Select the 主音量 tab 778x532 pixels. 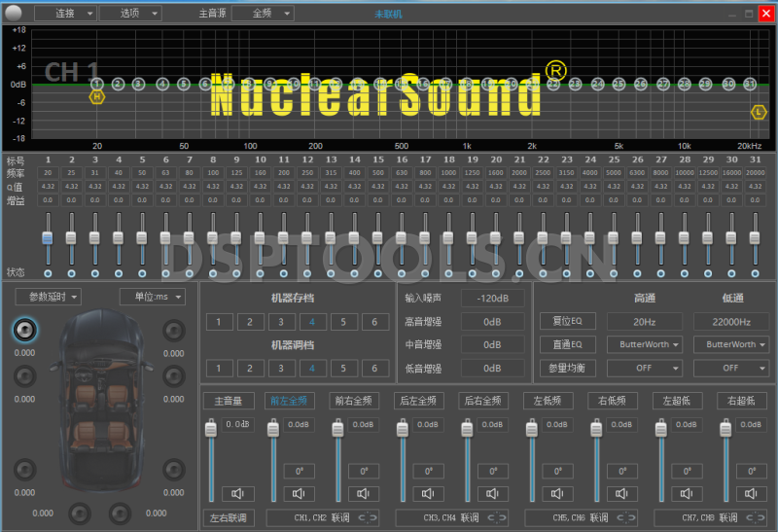229,401
